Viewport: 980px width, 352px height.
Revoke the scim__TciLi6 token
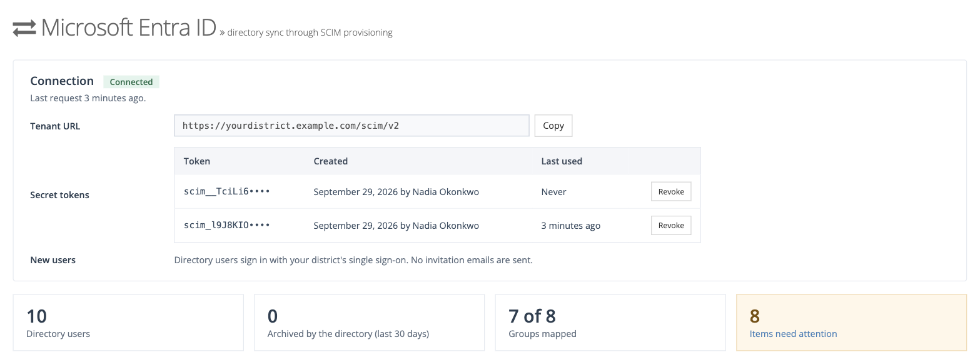671,192
